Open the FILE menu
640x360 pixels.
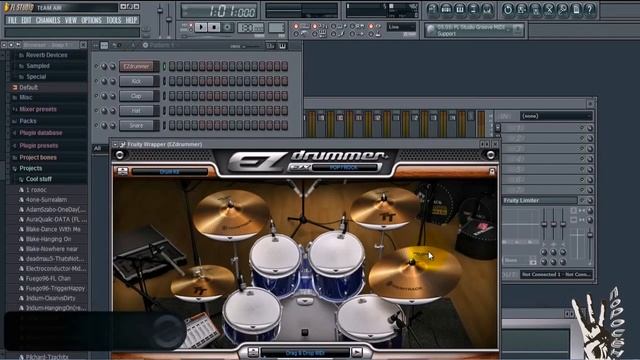[13, 20]
